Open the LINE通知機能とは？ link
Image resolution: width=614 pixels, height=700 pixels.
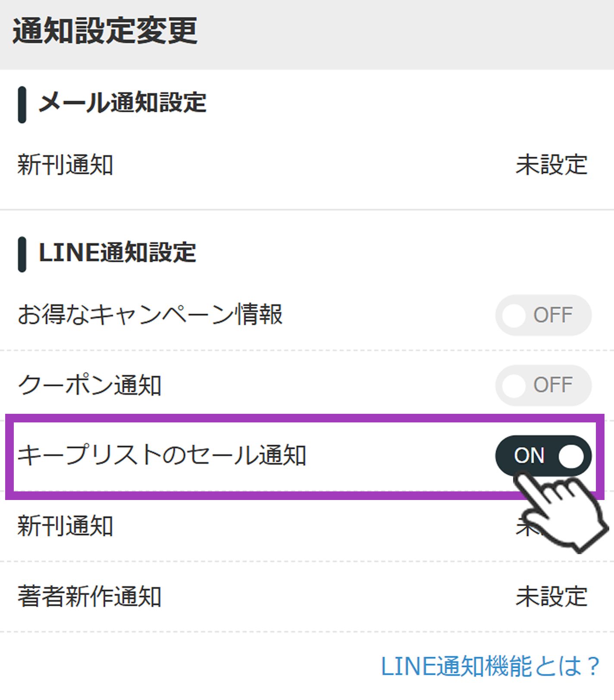click(x=490, y=666)
